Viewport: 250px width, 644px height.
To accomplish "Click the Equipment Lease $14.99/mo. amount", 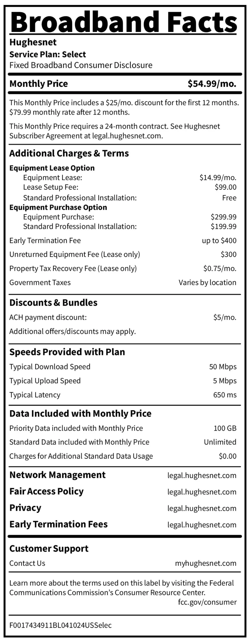I will [218, 178].
